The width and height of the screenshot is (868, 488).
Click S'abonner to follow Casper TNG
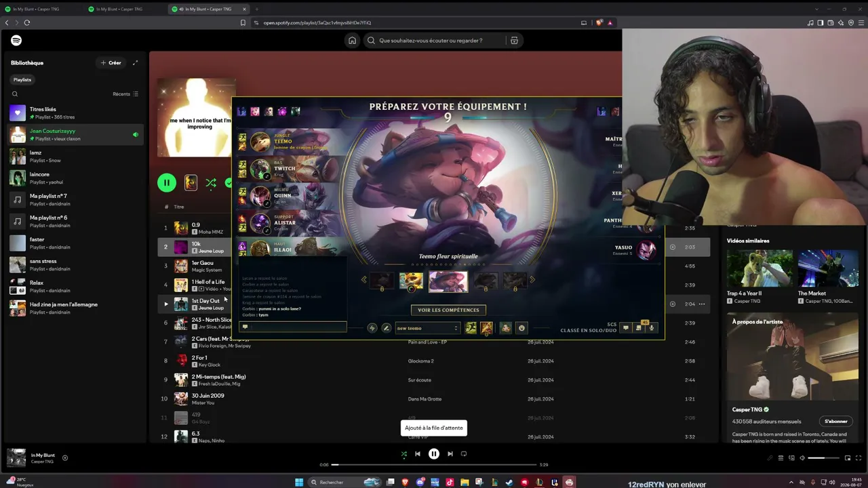(836, 422)
